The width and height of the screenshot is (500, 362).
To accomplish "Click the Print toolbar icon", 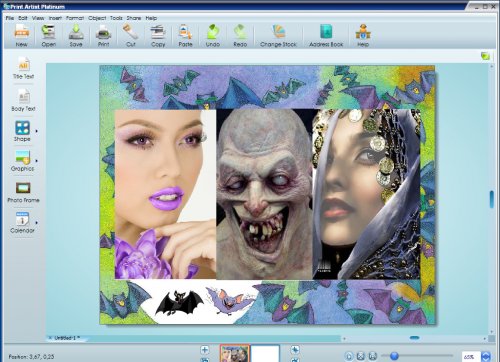I will click(x=103, y=32).
